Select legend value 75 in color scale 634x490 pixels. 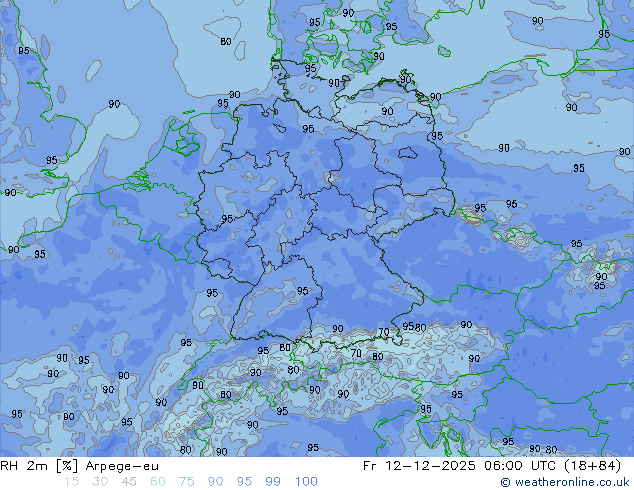186,482
